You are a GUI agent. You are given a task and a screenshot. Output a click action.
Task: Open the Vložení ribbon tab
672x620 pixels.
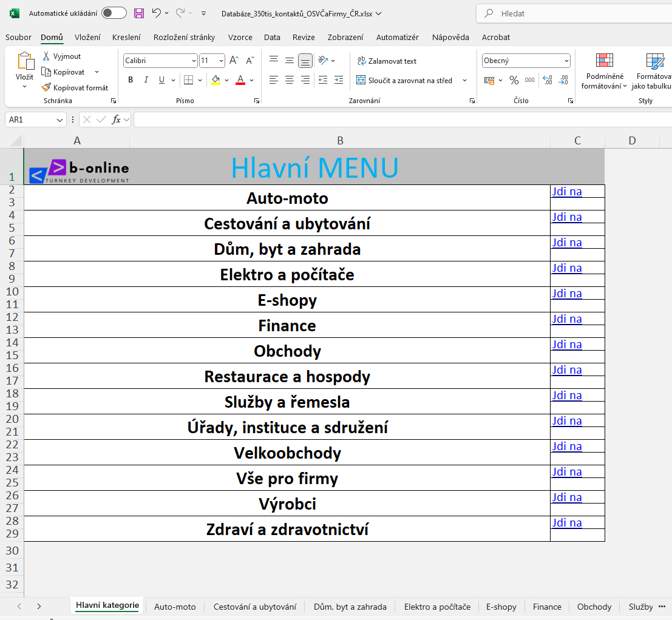coord(87,37)
